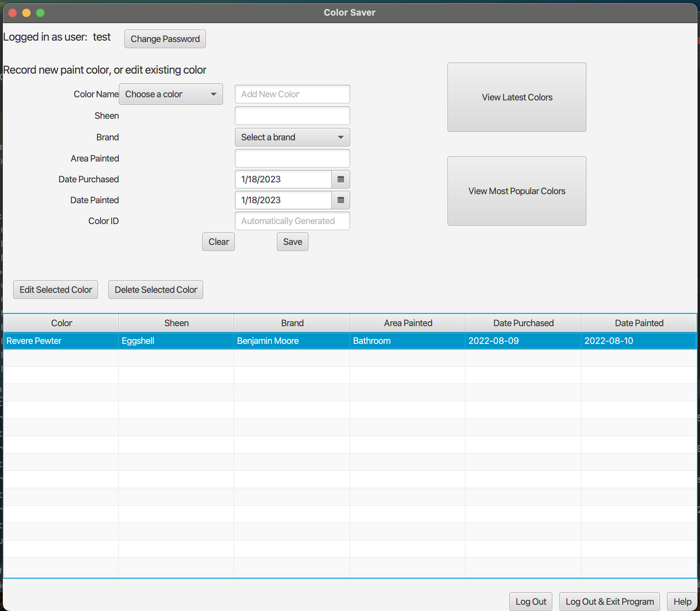Click the Color ID field
Viewport: 700px width, 611px height.
pos(292,221)
